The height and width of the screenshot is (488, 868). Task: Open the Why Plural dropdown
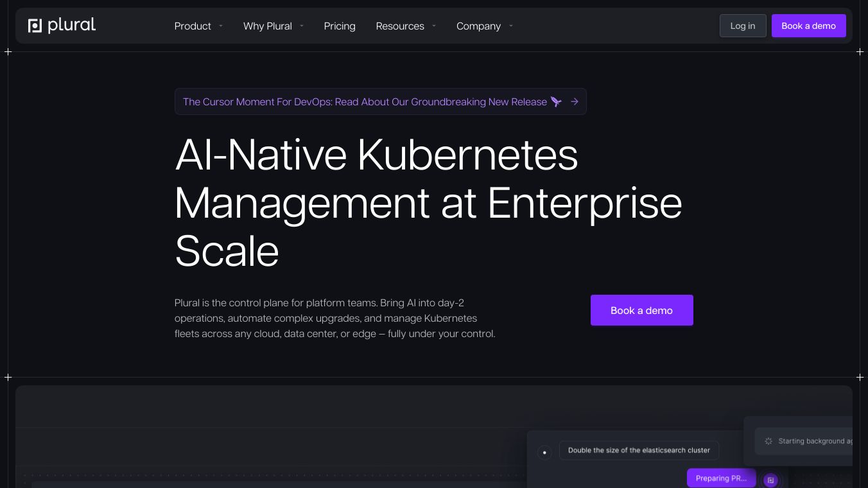pyautogui.click(x=273, y=26)
